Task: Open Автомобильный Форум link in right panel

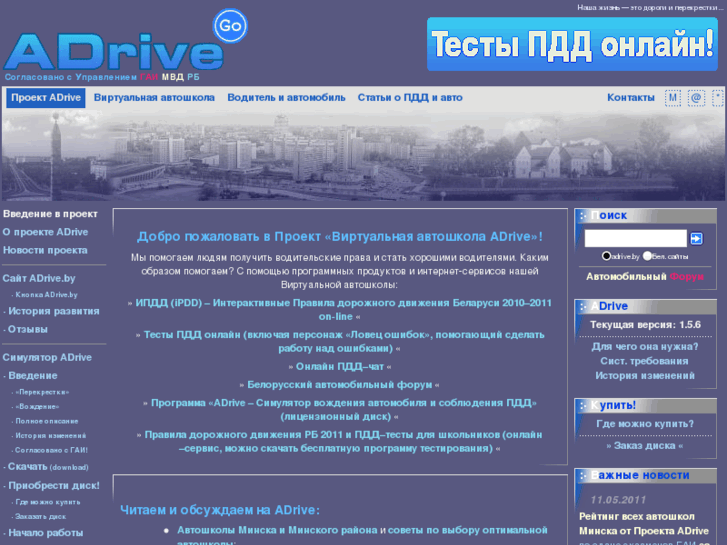Action: [x=644, y=276]
